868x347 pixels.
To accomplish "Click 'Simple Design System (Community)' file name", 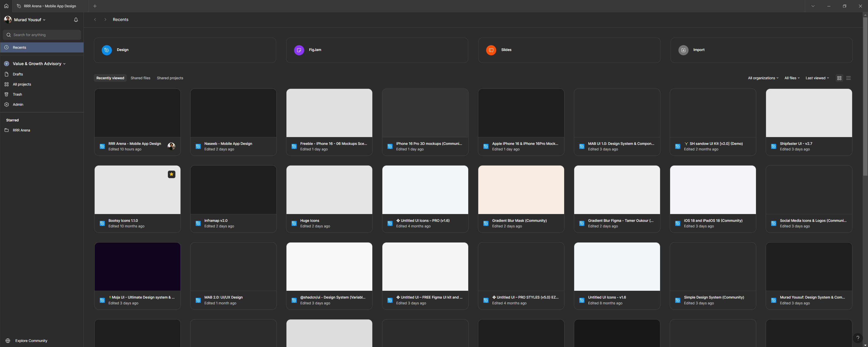I will coord(714,298).
